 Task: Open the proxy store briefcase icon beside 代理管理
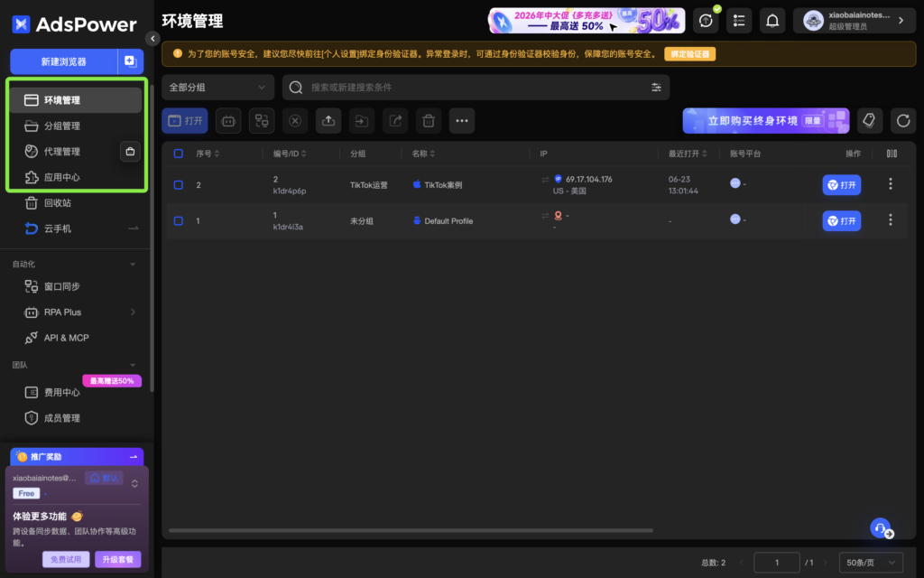click(x=130, y=152)
